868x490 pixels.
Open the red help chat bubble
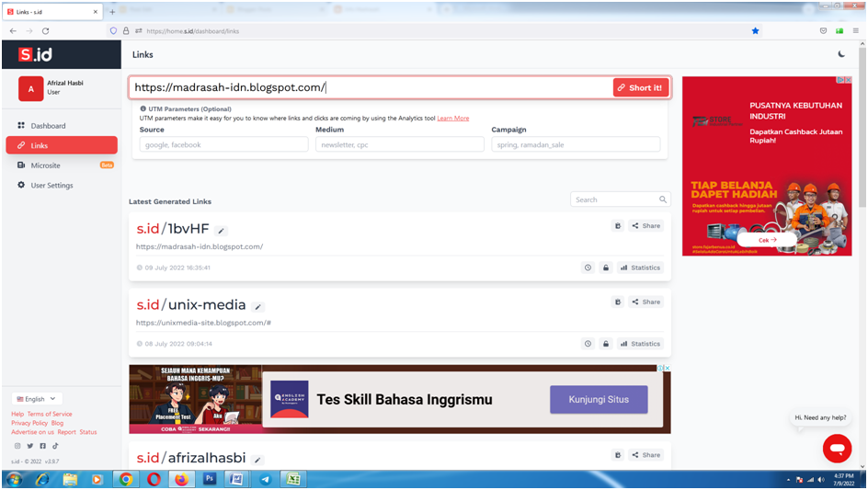click(837, 449)
